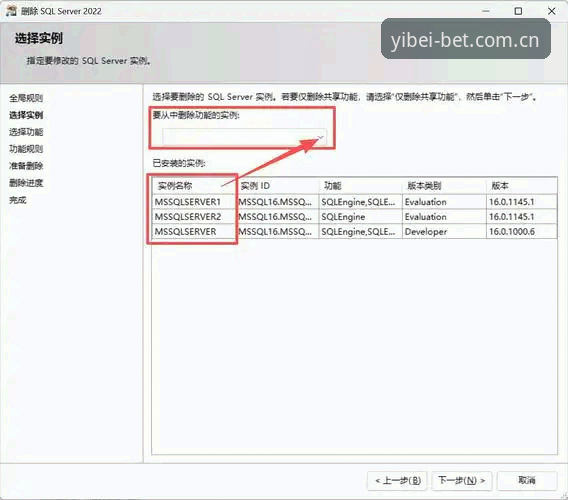The height and width of the screenshot is (500, 568).
Task: Click the 功能 column header
Action: (x=360, y=186)
